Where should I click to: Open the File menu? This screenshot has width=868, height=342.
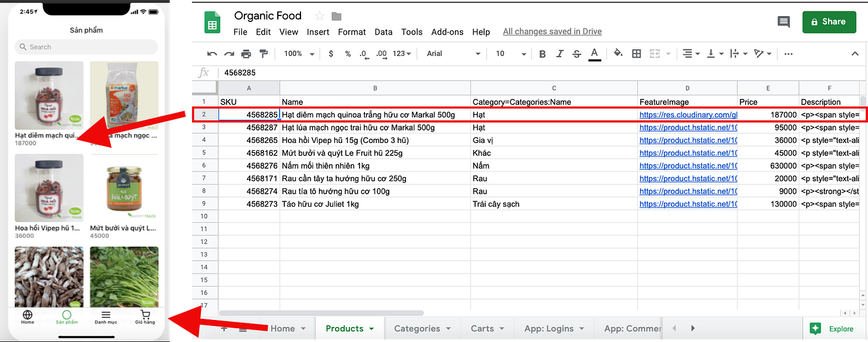[240, 32]
